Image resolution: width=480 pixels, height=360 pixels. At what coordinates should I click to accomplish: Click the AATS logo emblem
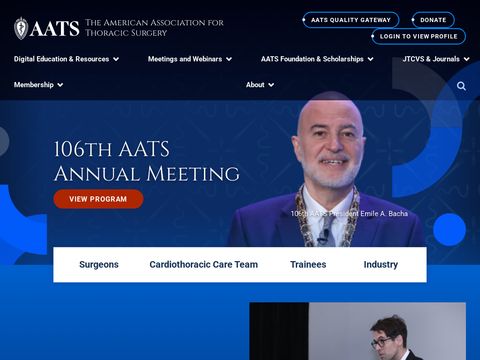(x=21, y=28)
